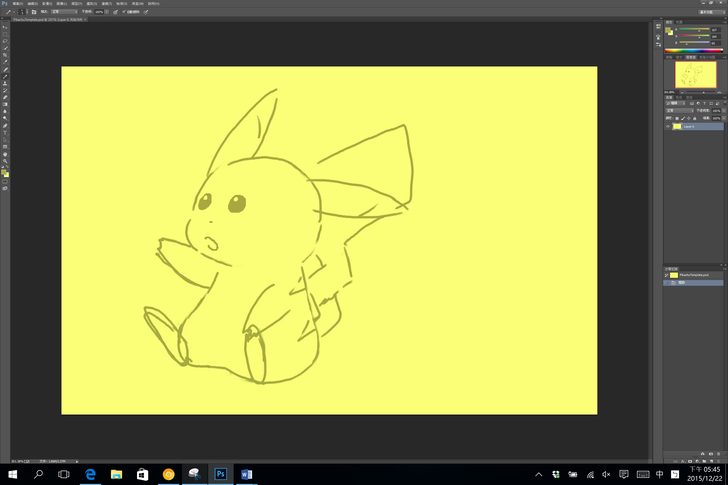Screen dimensions: 728x485
Task: Click the Pikachu preview thumbnail in Navigator panel
Action: click(696, 74)
